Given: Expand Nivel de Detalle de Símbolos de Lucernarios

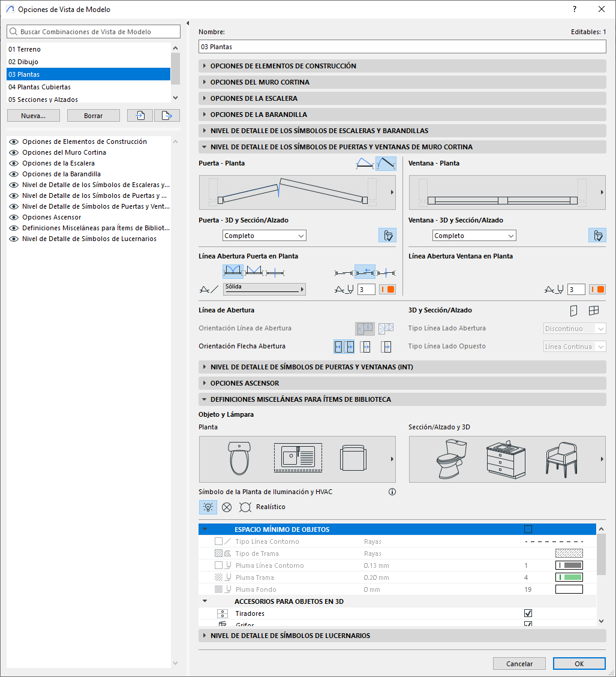Looking at the screenshot, I should click(x=402, y=636).
